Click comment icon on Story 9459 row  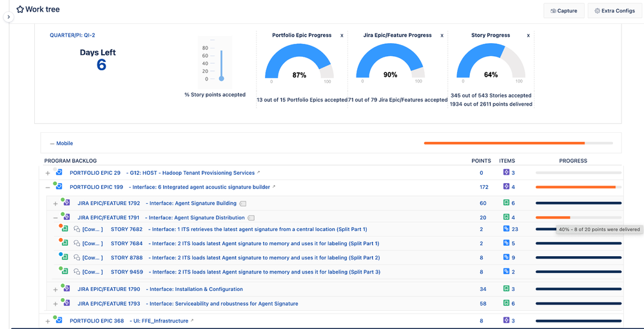coord(77,272)
